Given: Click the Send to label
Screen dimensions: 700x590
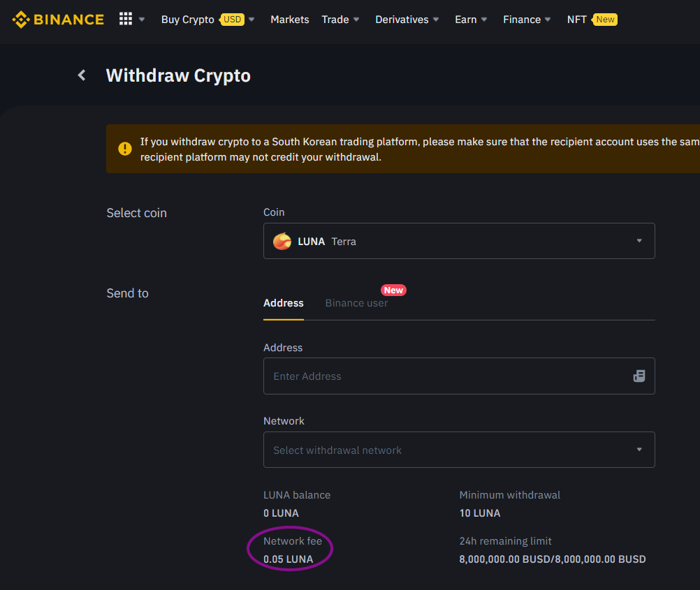Looking at the screenshot, I should pos(127,293).
